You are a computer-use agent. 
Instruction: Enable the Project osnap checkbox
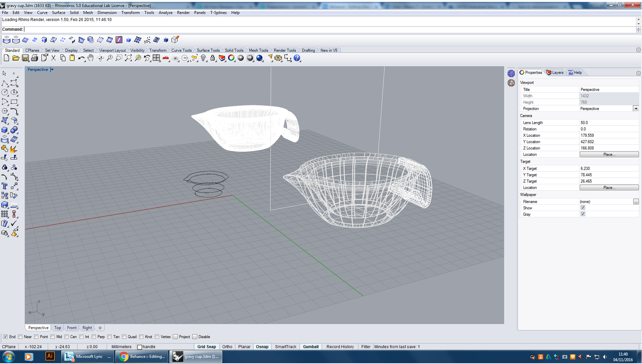coord(175,337)
